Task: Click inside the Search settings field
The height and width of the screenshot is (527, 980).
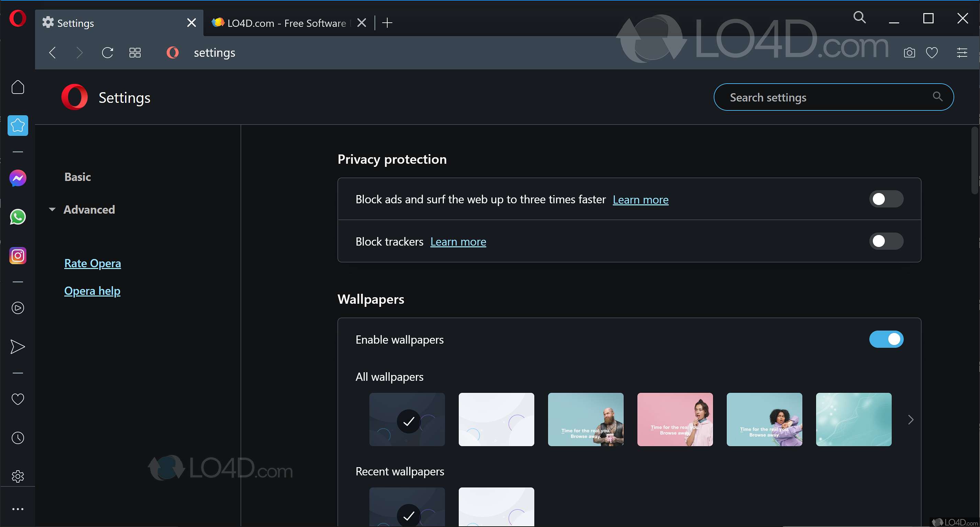Action: (x=818, y=97)
